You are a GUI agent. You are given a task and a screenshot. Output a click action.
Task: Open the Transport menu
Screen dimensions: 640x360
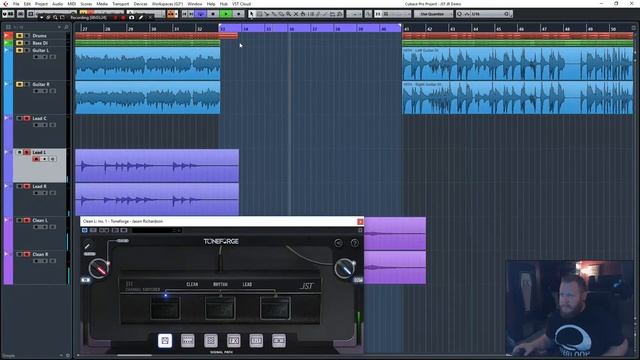coord(120,4)
